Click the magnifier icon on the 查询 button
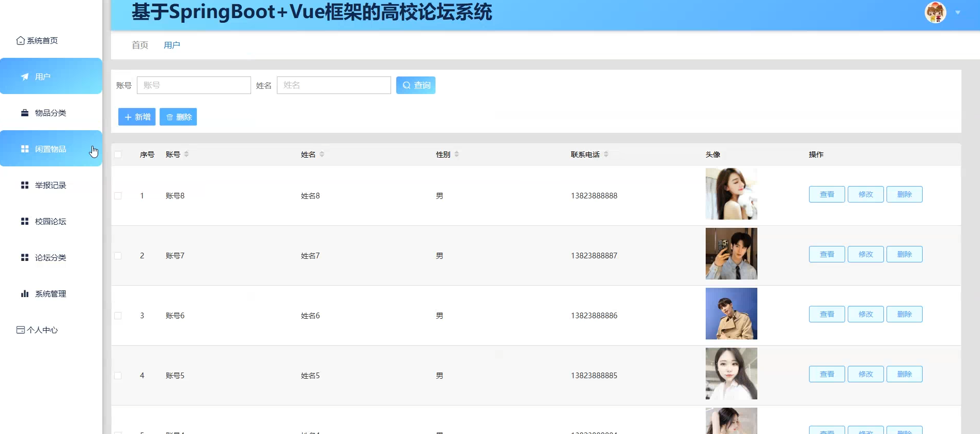The width and height of the screenshot is (980, 434). point(407,85)
